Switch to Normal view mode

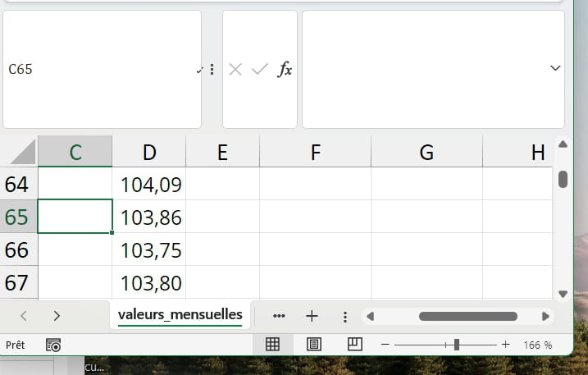272,345
